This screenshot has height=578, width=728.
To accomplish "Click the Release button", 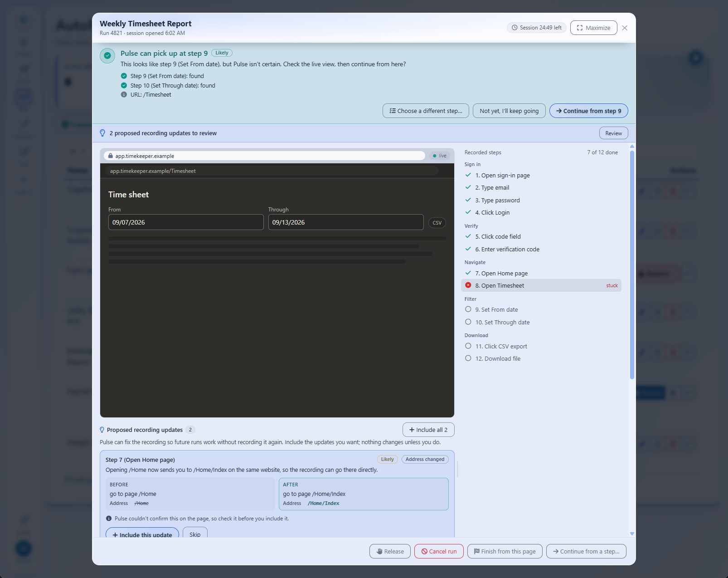I will (x=390, y=551).
